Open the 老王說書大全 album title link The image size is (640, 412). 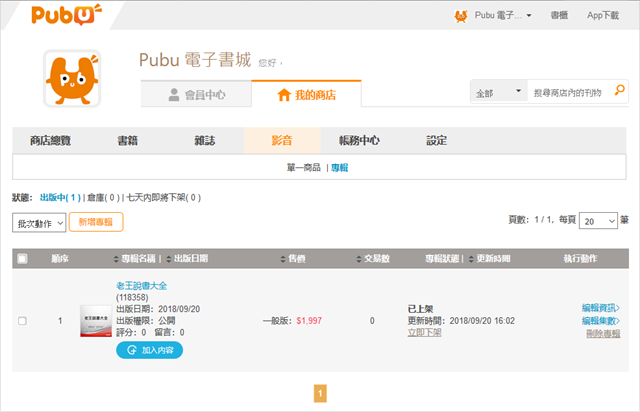point(142,285)
